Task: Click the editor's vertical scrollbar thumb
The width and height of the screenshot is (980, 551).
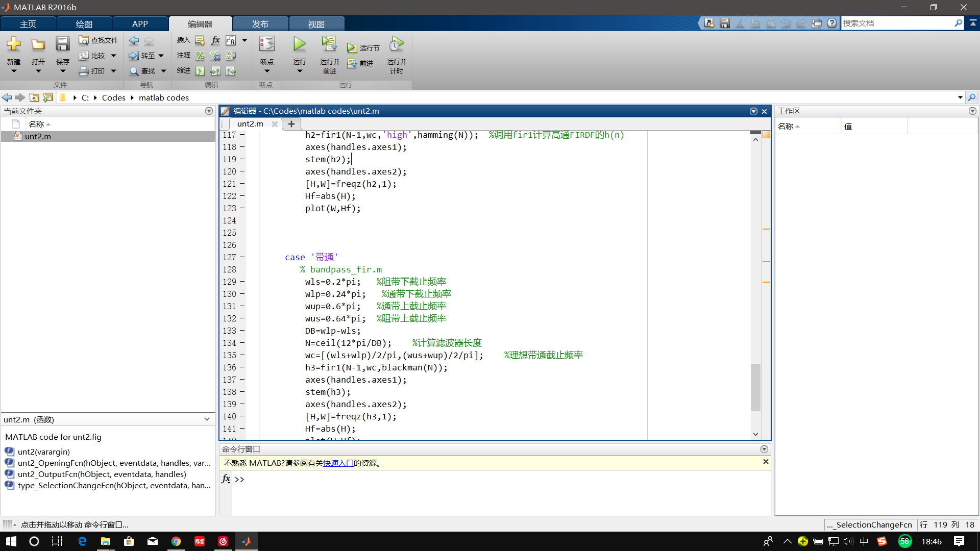Action: (755, 387)
